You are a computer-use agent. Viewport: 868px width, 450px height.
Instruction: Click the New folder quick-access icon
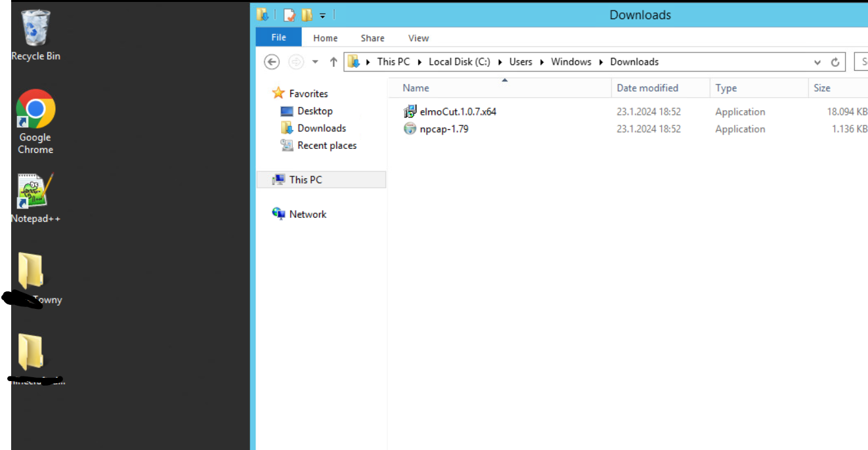tap(307, 14)
